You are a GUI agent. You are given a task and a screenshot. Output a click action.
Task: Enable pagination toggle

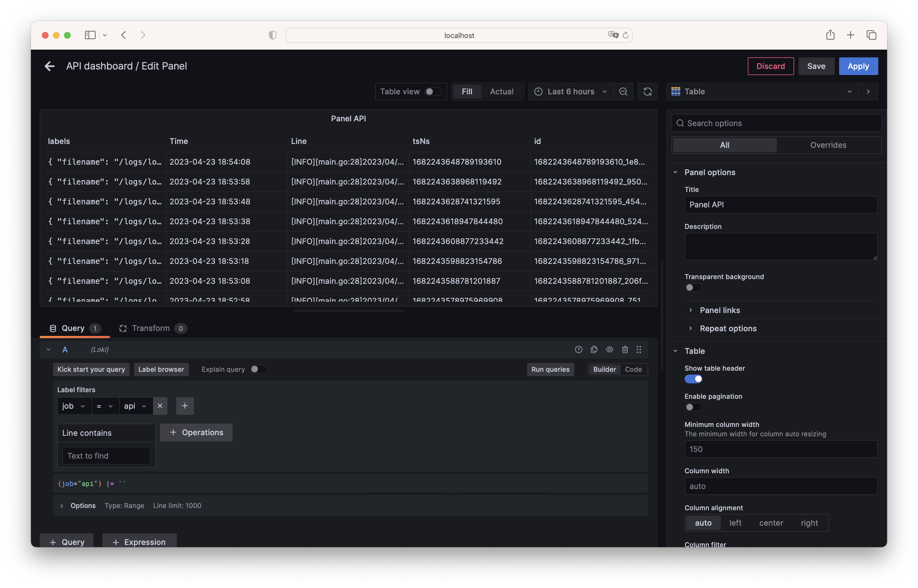(x=693, y=407)
